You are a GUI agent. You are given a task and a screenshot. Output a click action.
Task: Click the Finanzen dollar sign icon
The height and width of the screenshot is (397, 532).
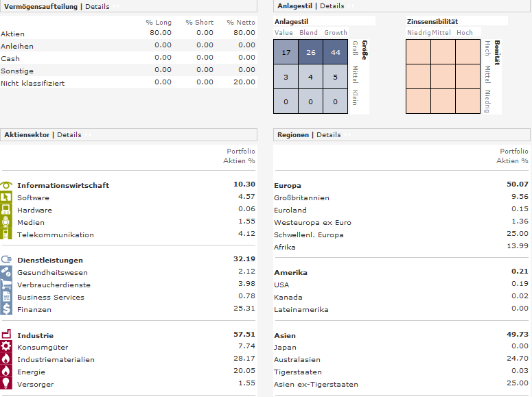click(x=5, y=309)
